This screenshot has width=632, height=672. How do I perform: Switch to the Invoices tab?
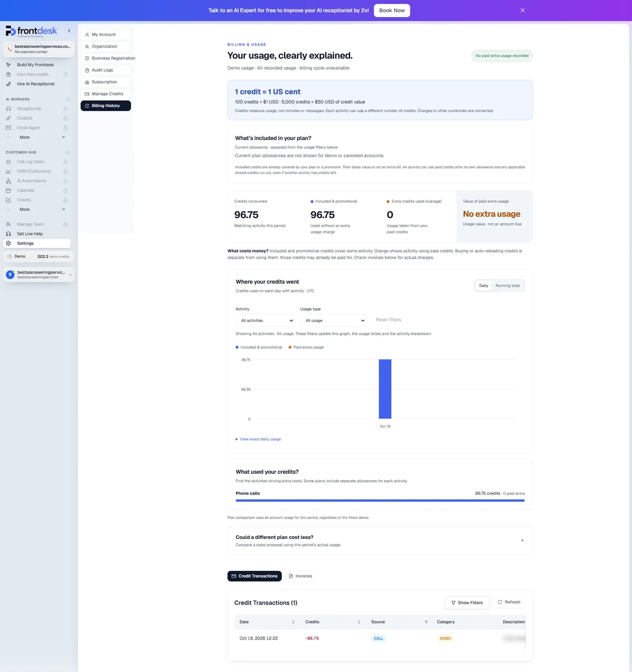tap(300, 576)
